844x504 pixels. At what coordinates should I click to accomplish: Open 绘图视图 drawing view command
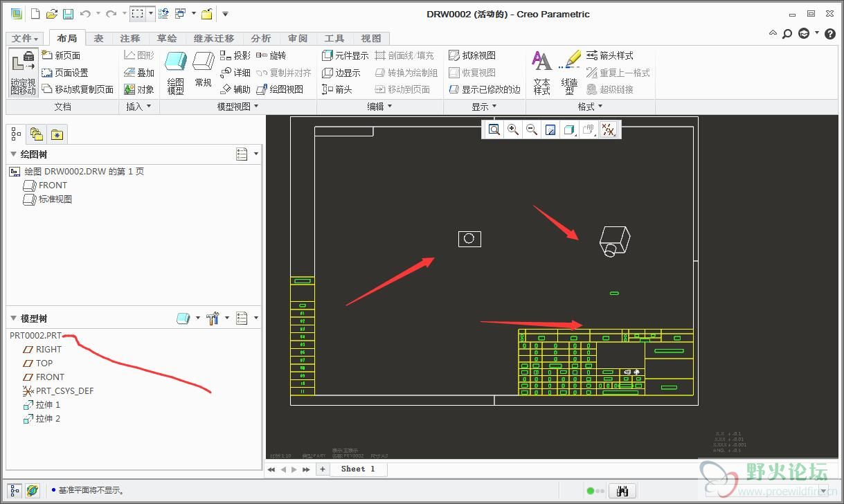tap(280, 89)
